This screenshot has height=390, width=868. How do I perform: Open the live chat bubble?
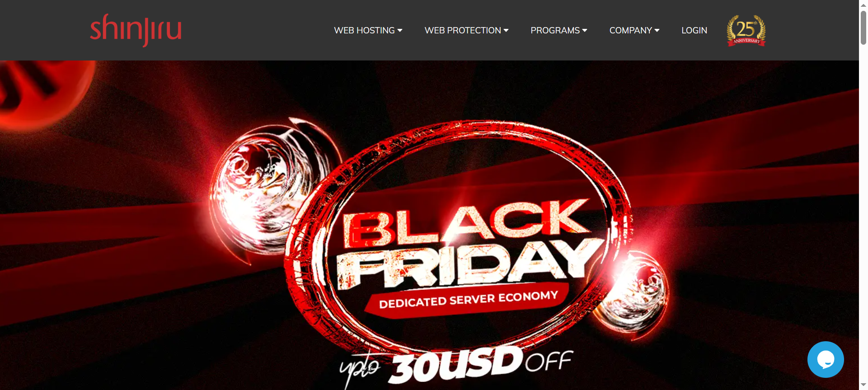(826, 359)
